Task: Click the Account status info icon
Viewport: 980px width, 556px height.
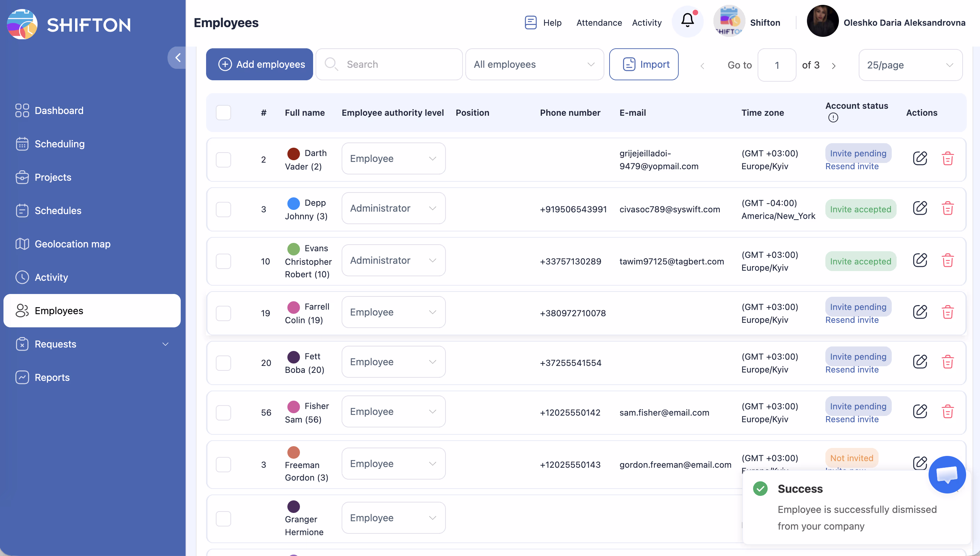Action: tap(833, 118)
